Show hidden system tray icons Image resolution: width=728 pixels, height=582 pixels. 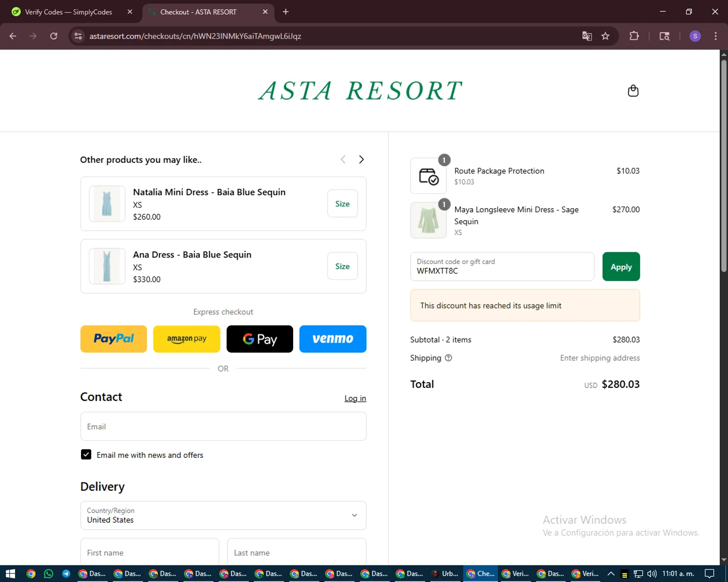coord(611,574)
